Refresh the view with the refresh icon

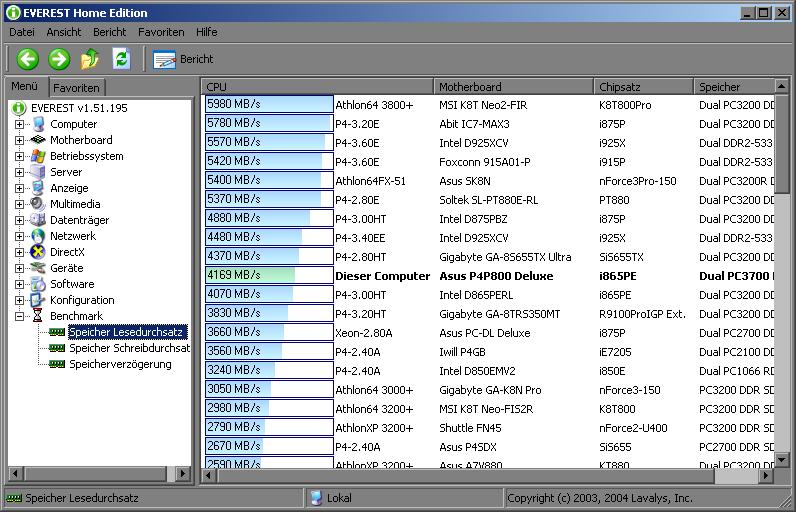(x=121, y=59)
